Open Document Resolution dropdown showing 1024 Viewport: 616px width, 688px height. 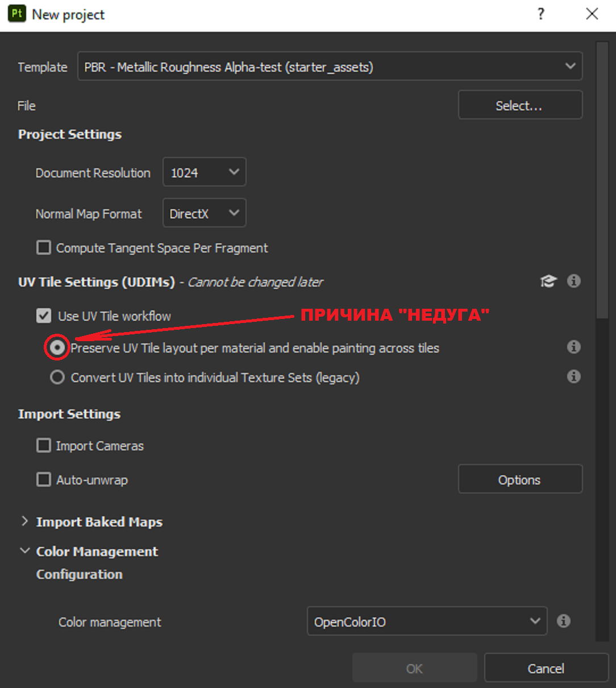(x=205, y=172)
